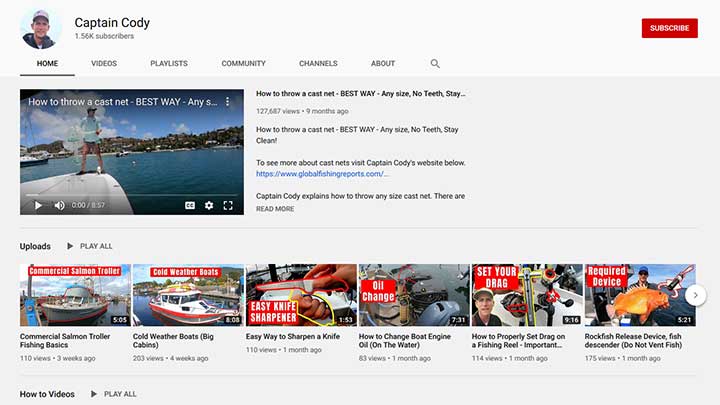Click the '1.56K subscribers' text
The image size is (720, 405).
(x=104, y=36)
